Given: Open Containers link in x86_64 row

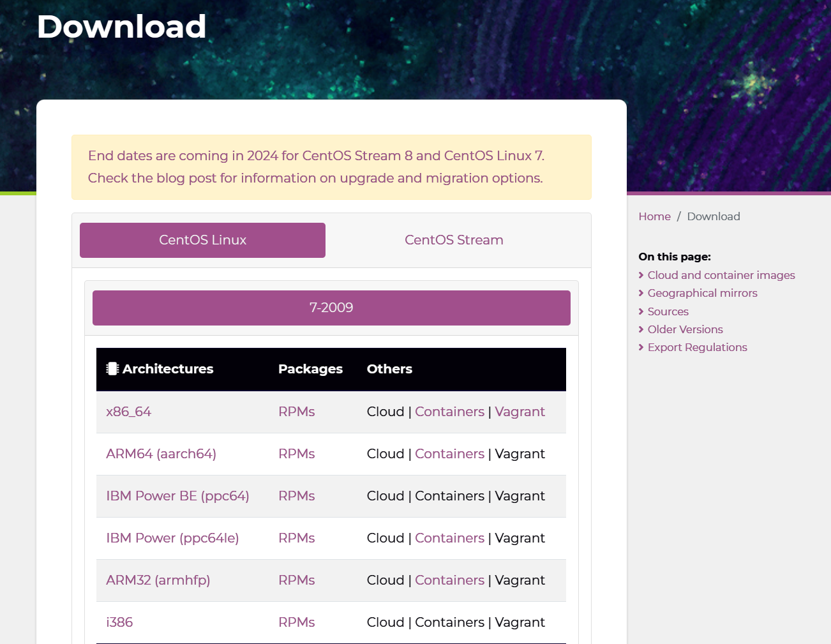Looking at the screenshot, I should pyautogui.click(x=449, y=412).
